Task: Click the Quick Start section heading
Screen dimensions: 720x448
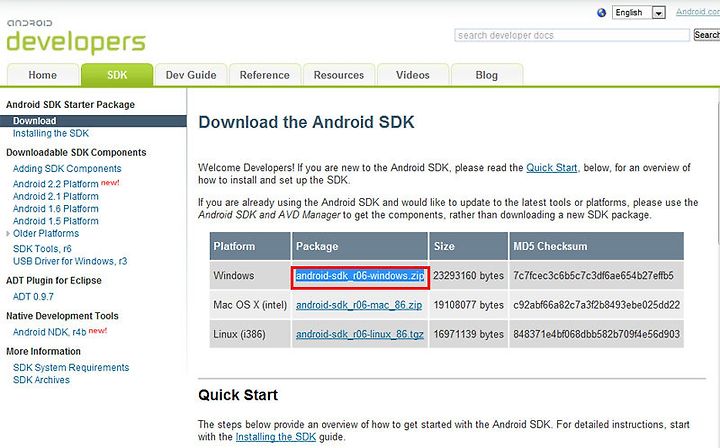Action: click(x=238, y=395)
